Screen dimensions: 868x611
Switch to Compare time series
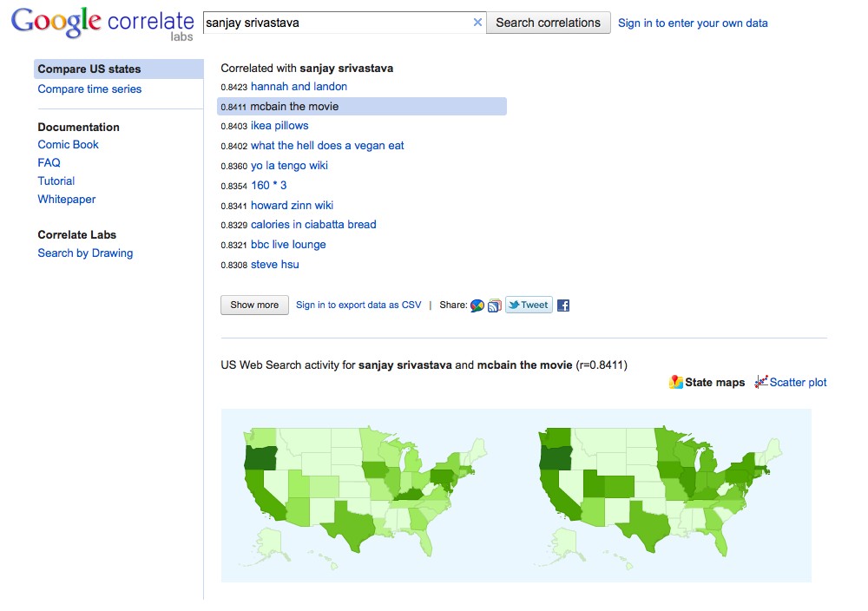point(89,89)
